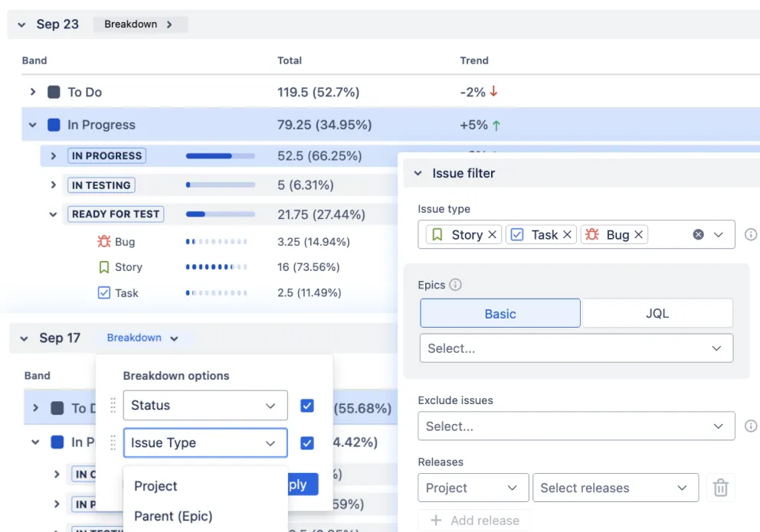
Task: Open the Status breakdown dropdown
Action: [205, 405]
